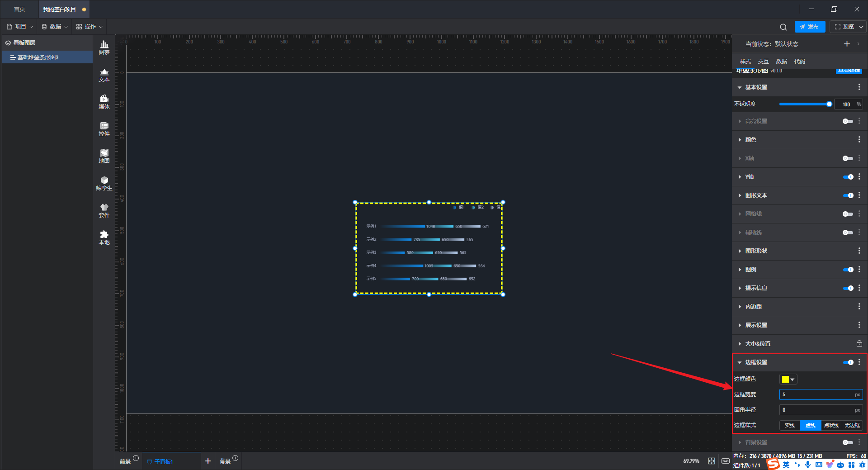Select 无边框 no border style

click(x=852, y=425)
